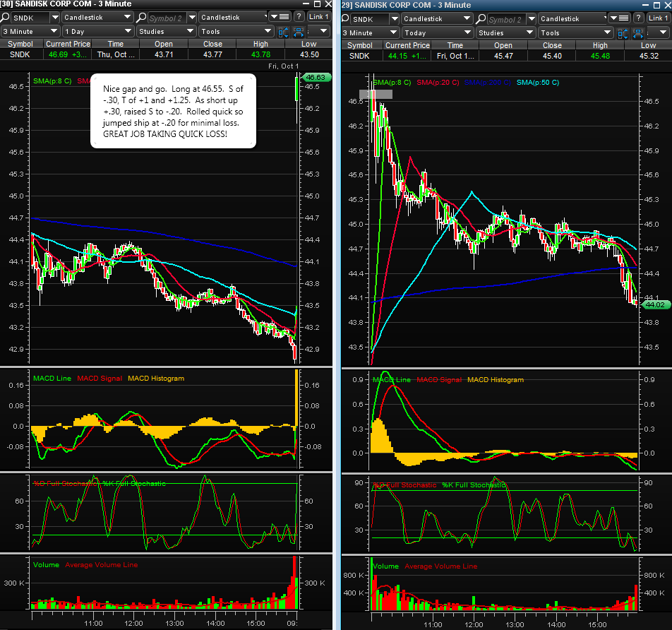This screenshot has height=630, width=672.
Task: Click the Fri, Oct time cell
Action: tap(455, 56)
